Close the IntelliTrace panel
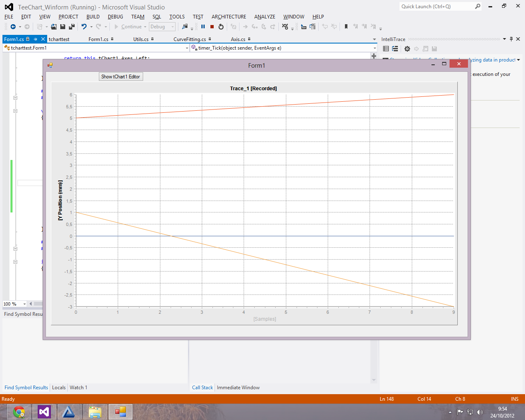The width and height of the screenshot is (525, 420). tap(518, 39)
